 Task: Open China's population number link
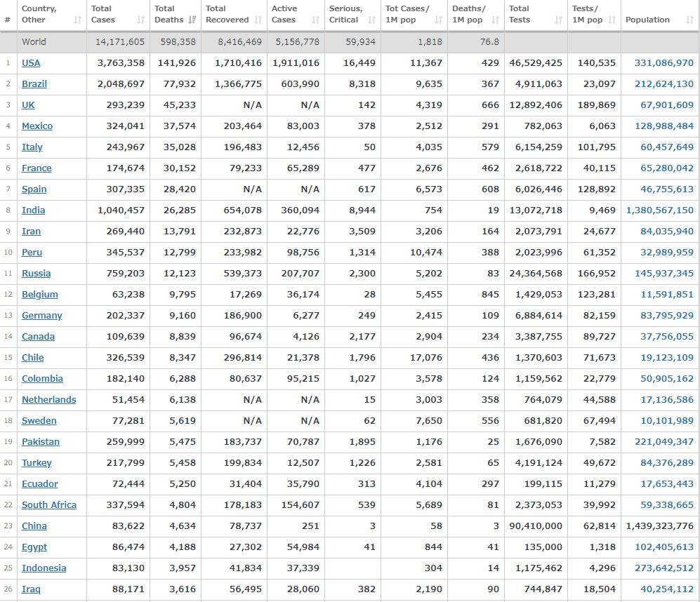pos(659,526)
